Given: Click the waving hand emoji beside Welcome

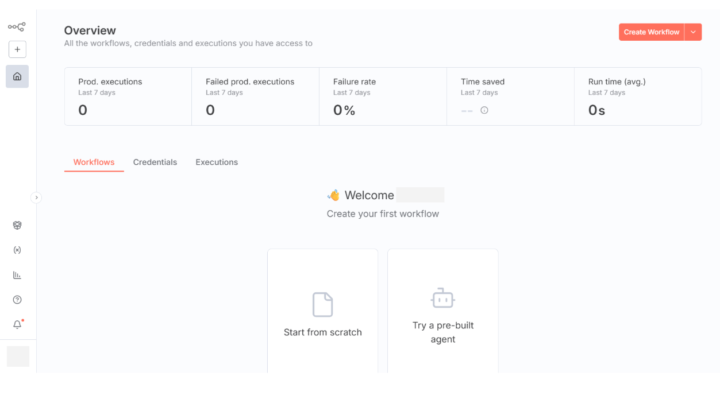Looking at the screenshot, I should tap(334, 195).
